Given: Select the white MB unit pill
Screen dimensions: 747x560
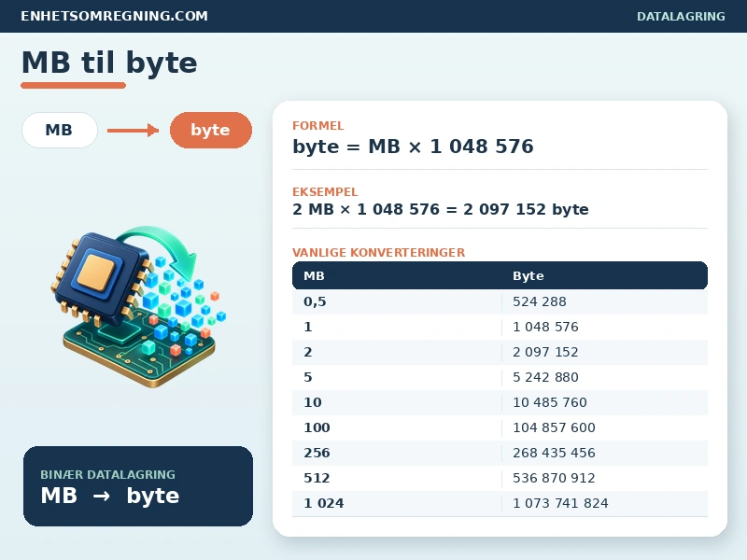Looking at the screenshot, I should pyautogui.click(x=60, y=130).
